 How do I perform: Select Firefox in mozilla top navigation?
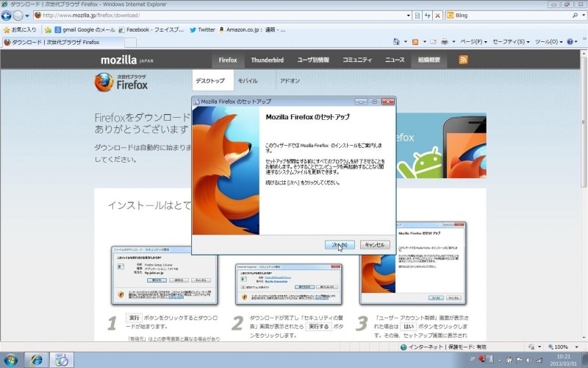(x=228, y=60)
